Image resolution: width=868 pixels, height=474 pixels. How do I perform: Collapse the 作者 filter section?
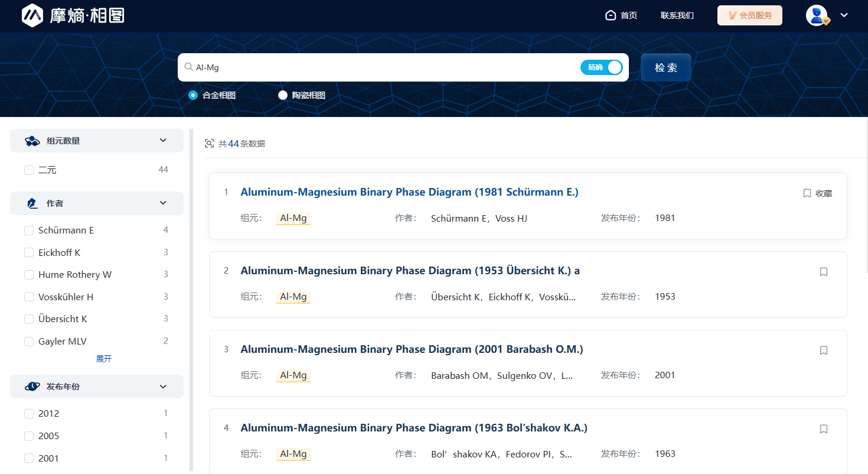[x=164, y=203]
